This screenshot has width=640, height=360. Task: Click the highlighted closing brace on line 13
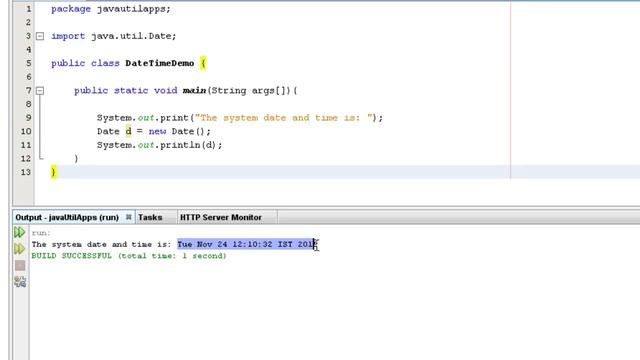[x=53, y=172]
